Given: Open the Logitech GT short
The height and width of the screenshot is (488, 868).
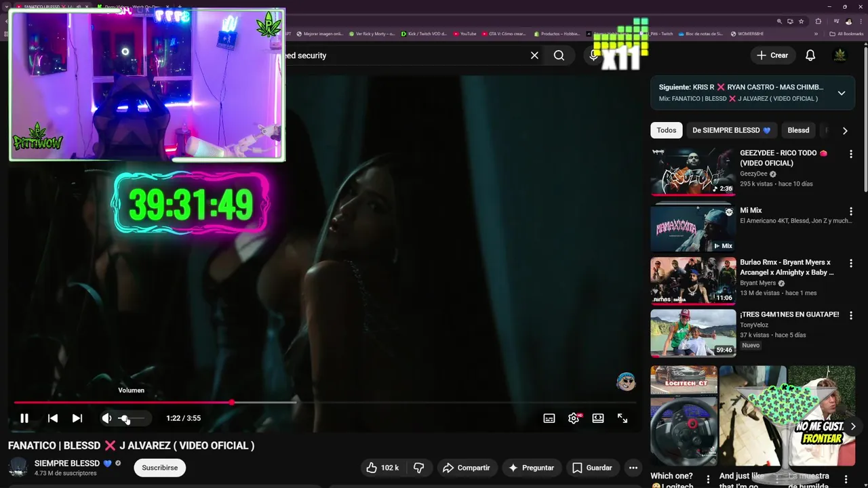Looking at the screenshot, I should (684, 416).
